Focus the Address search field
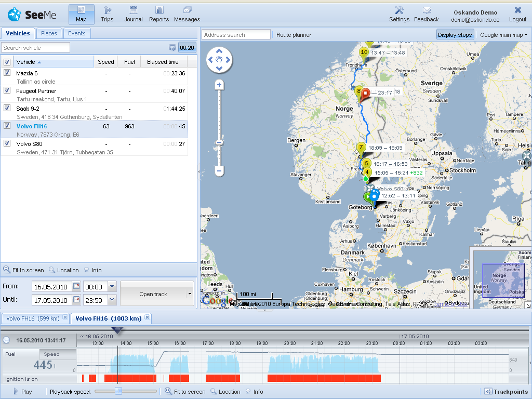This screenshot has width=532, height=399. coord(236,35)
